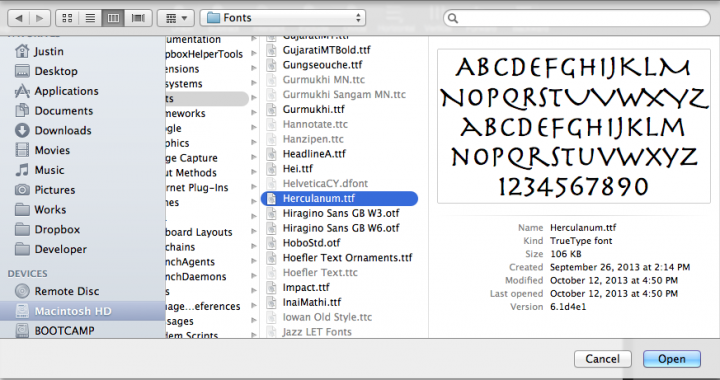Expand the Input Methods folder arrow
The height and width of the screenshot is (380, 720).
point(253,173)
